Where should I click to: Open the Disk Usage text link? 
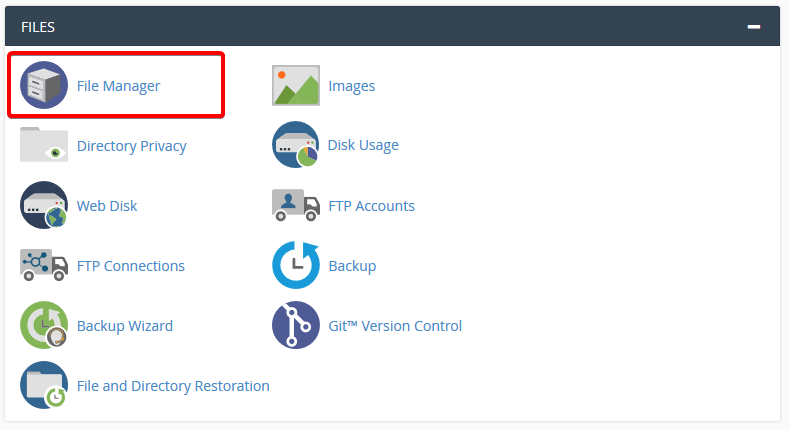click(363, 145)
